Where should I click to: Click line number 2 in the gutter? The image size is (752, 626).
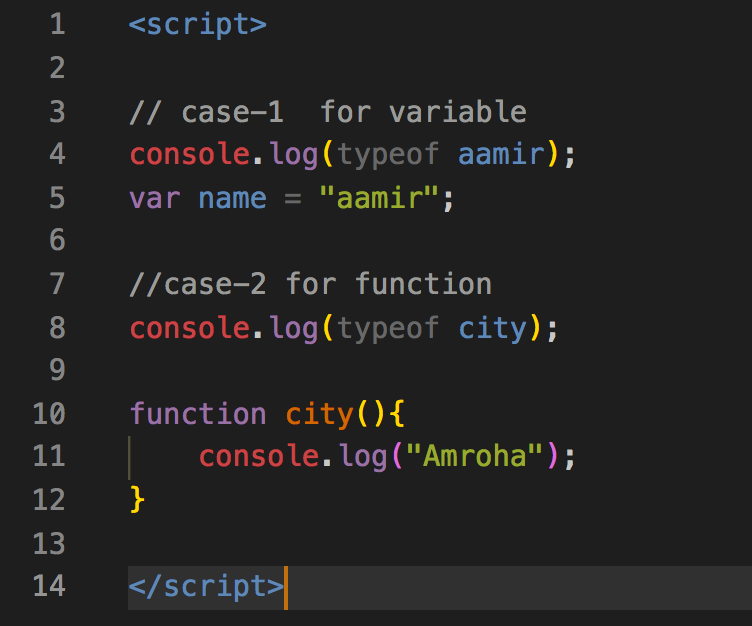pyautogui.click(x=58, y=68)
